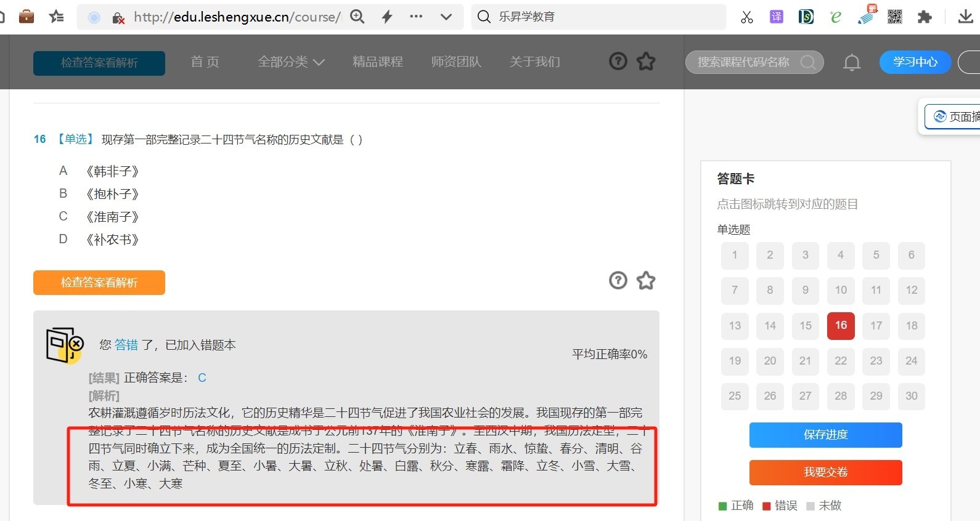Click the 答错 link text
The height and width of the screenshot is (521, 980).
[x=126, y=345]
